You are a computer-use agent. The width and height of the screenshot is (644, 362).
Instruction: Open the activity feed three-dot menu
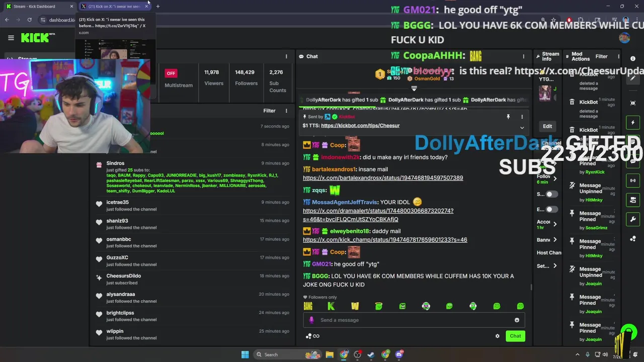point(286,111)
